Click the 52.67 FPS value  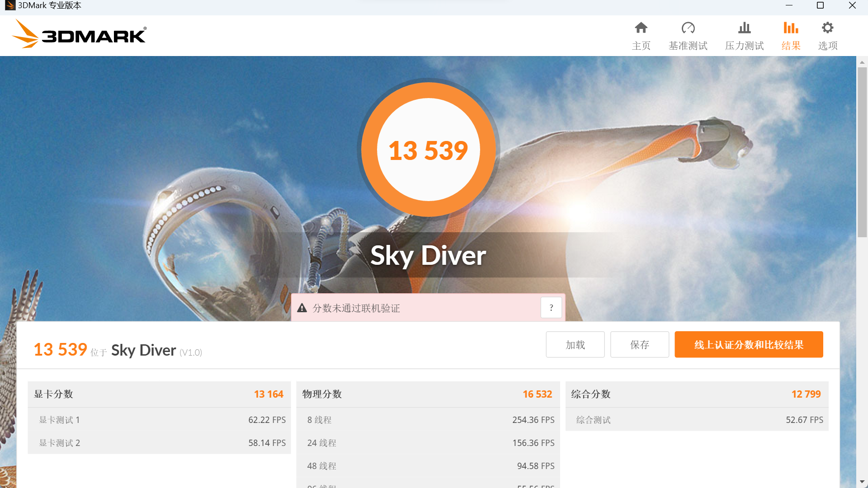[x=804, y=420]
